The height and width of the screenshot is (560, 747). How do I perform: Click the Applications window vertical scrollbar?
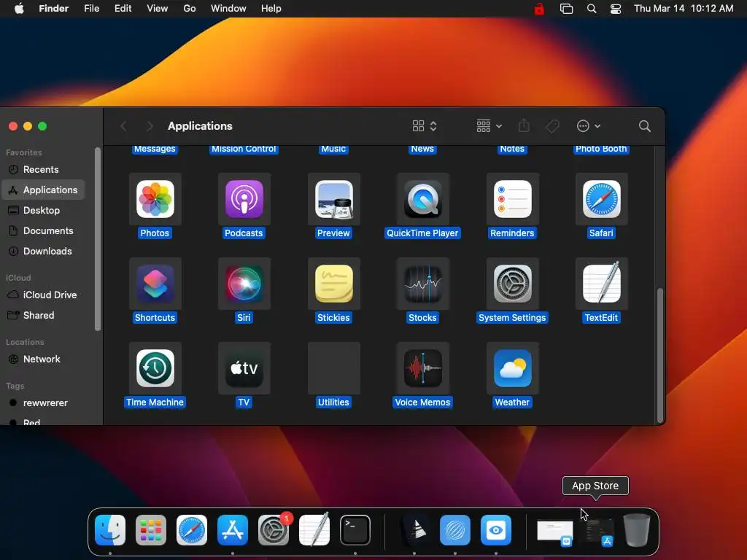(659, 355)
